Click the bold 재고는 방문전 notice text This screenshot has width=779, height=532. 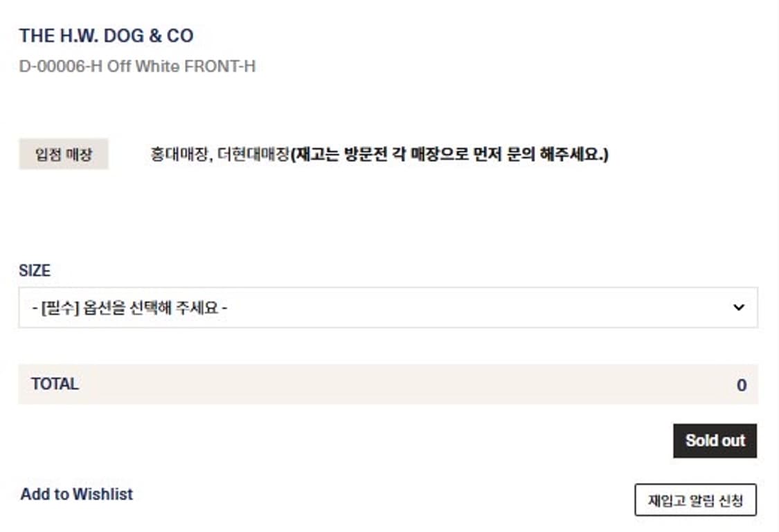coord(341,154)
